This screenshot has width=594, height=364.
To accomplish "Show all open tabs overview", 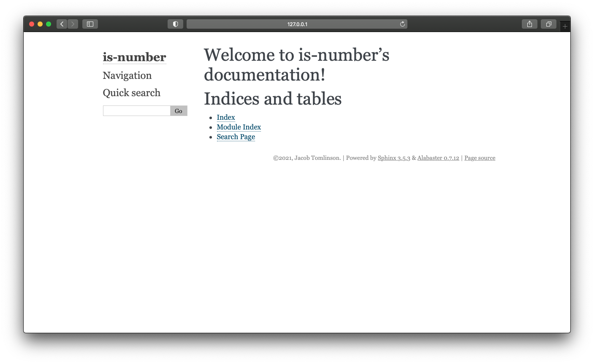I will (x=548, y=24).
